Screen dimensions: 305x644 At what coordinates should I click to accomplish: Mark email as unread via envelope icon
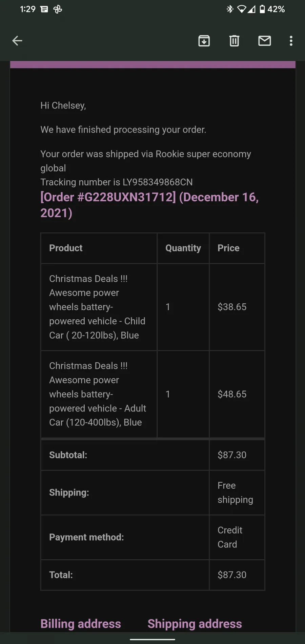pos(265,41)
